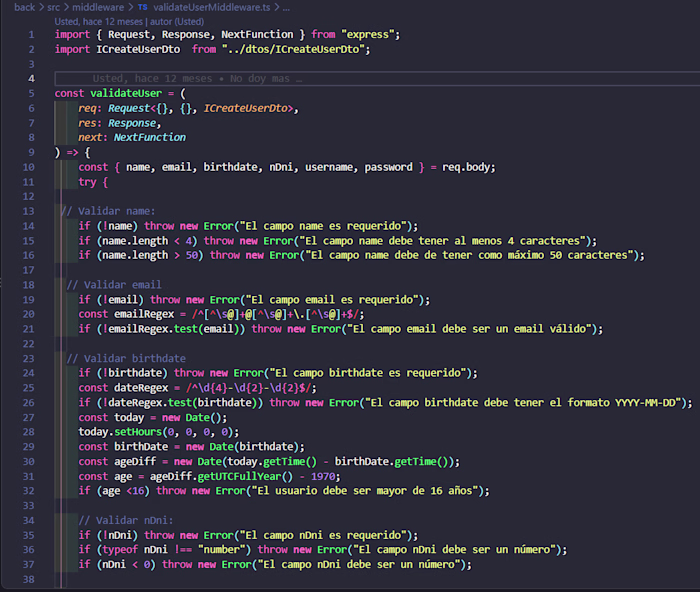Click the "express" string literal
Viewport: 700px width, 592px height.
(x=368, y=34)
